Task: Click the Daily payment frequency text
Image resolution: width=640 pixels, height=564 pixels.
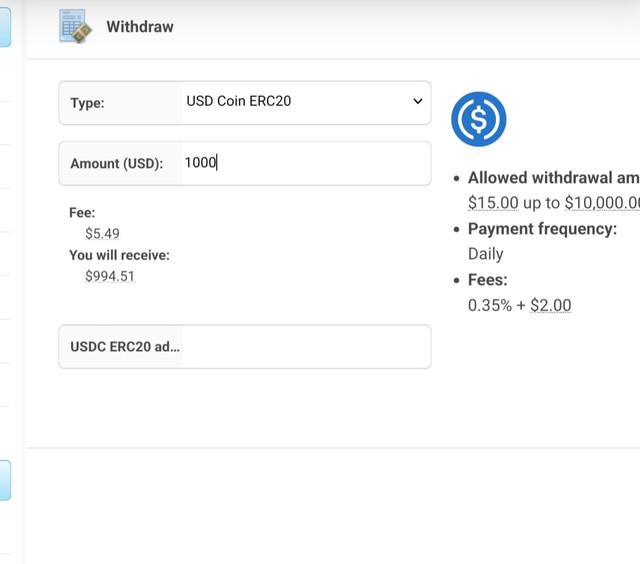Action: coord(486,254)
